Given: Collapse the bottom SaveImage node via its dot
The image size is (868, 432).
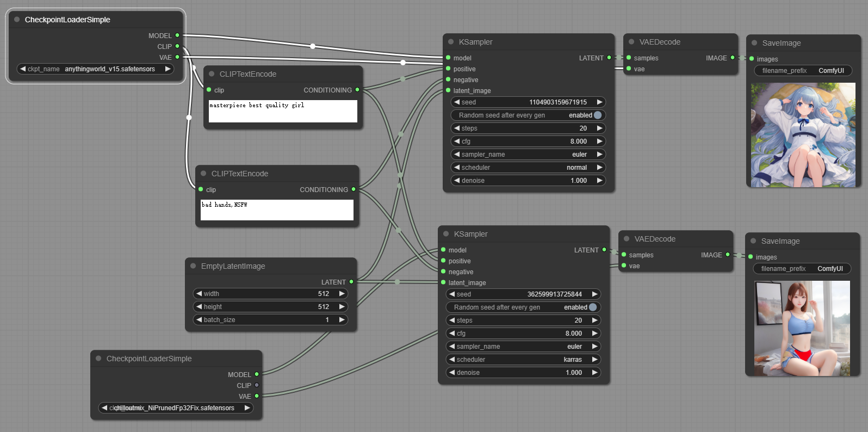Looking at the screenshot, I should (x=753, y=241).
